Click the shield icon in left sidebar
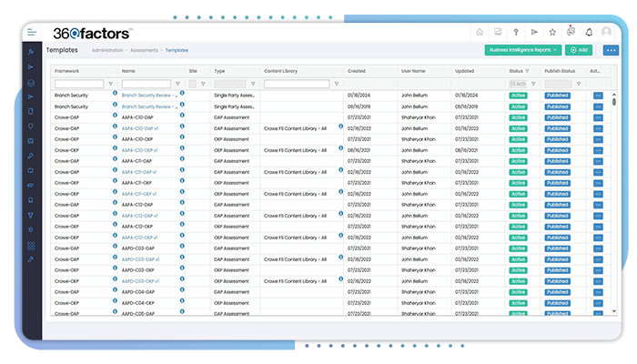 click(x=31, y=126)
